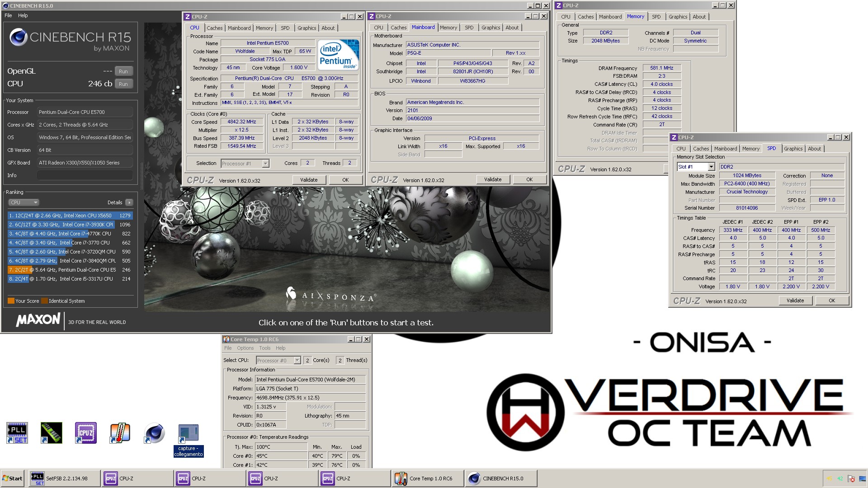Click OK in the Mainboard CPU-Z window
Viewport: 868px width, 488px height.
click(529, 179)
